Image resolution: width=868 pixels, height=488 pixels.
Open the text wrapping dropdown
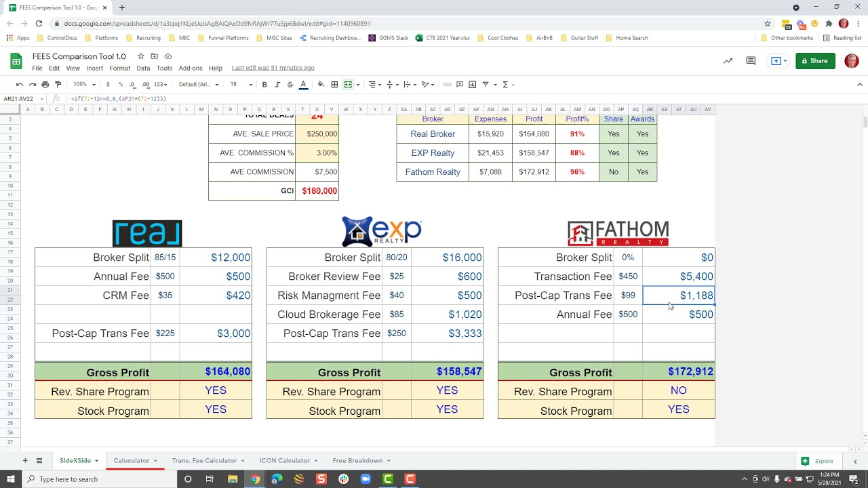click(x=409, y=85)
